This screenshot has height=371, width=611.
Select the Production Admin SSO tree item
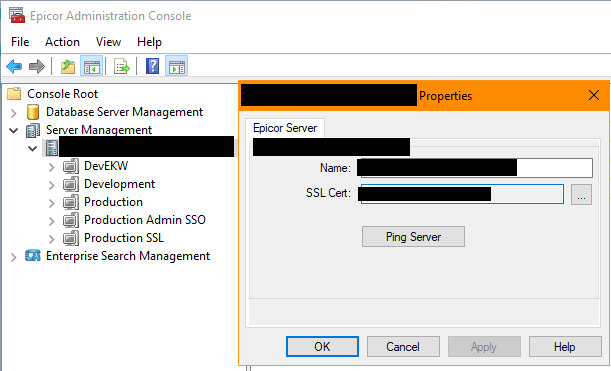145,220
